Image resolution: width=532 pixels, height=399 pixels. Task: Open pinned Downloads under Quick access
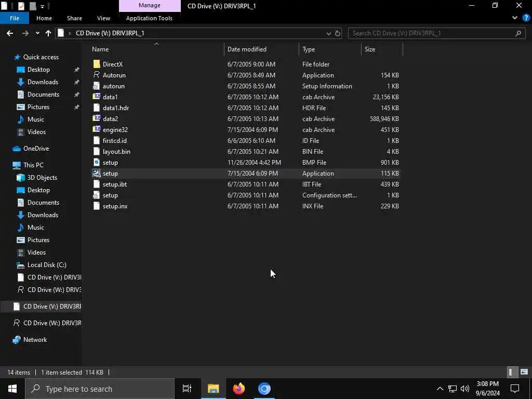tap(43, 82)
